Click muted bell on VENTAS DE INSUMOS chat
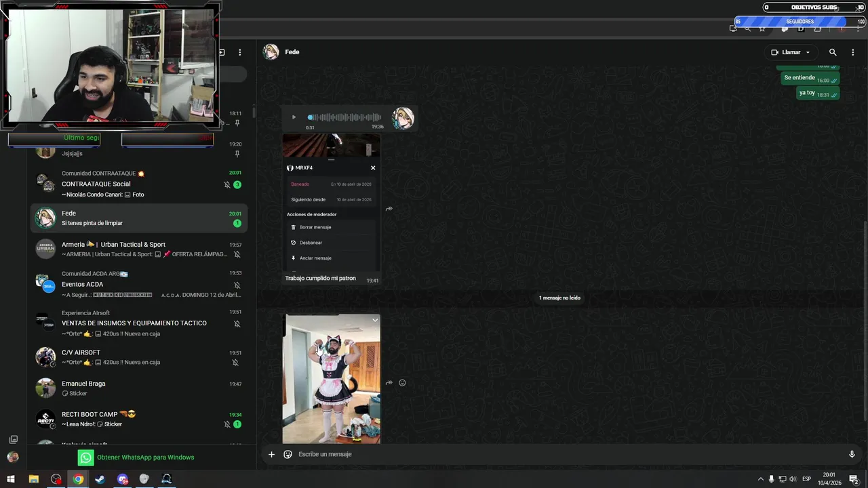This screenshot has height=488, width=868. pyautogui.click(x=237, y=324)
